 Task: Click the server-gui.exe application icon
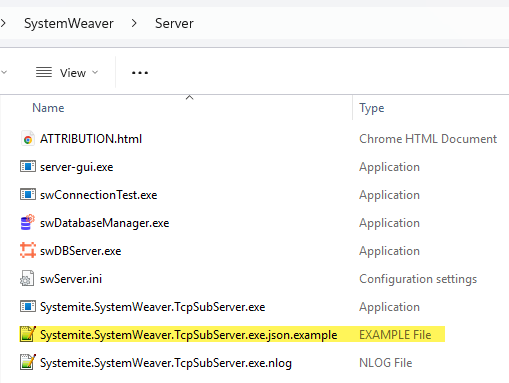[28, 167]
